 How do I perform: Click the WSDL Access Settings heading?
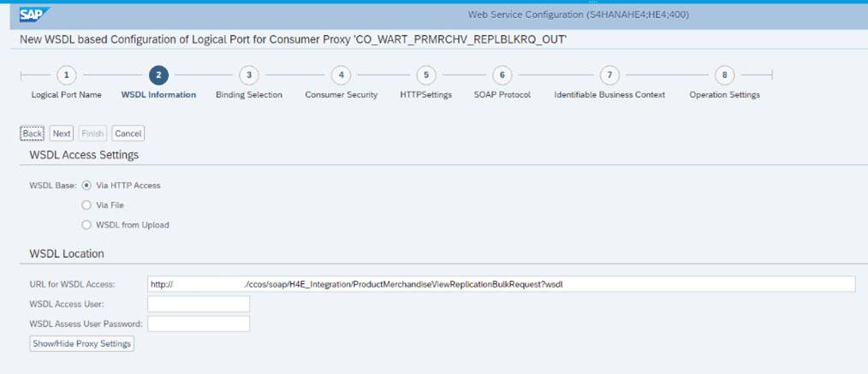pyautogui.click(x=84, y=155)
